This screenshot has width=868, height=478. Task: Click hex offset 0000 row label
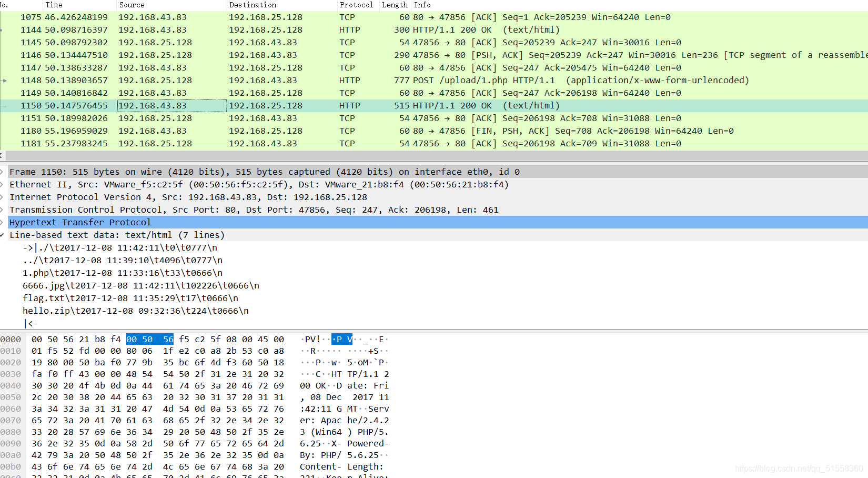(x=11, y=340)
